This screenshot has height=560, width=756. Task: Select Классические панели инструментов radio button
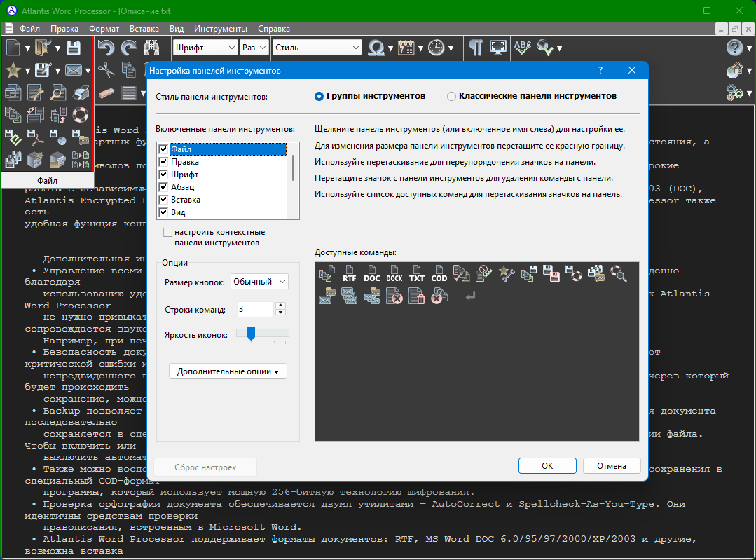coord(451,96)
